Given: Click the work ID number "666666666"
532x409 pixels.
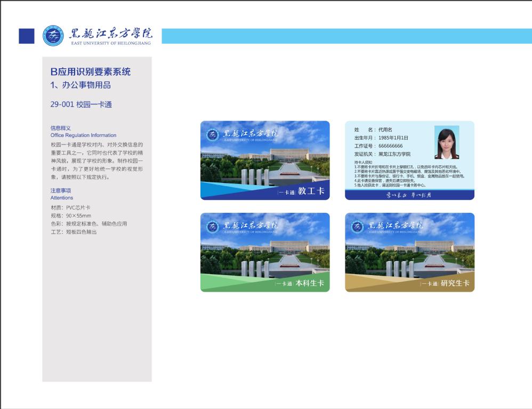Looking at the screenshot, I should point(391,146).
